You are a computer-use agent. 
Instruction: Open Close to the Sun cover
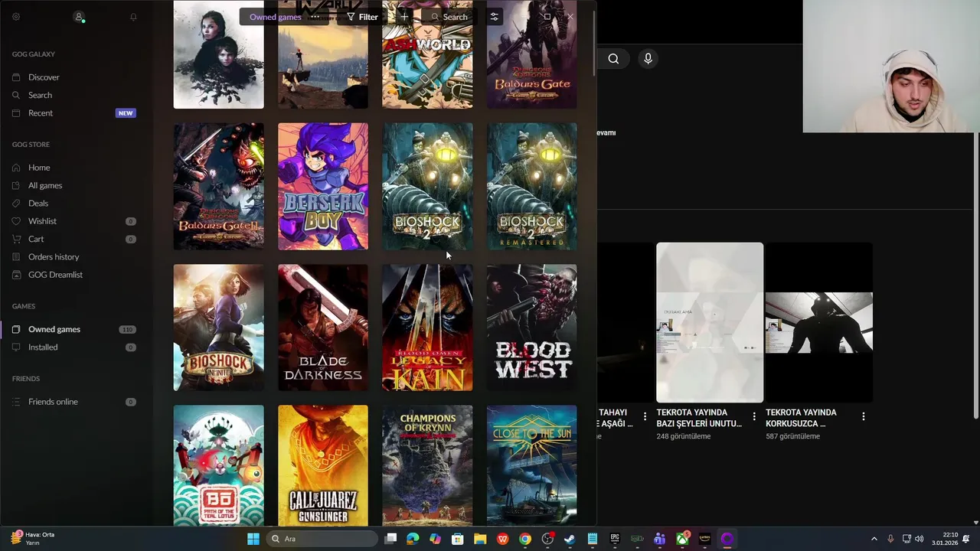532,465
